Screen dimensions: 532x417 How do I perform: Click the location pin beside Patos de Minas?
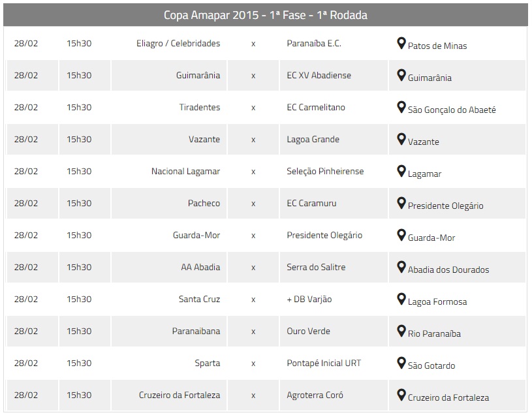coord(401,44)
